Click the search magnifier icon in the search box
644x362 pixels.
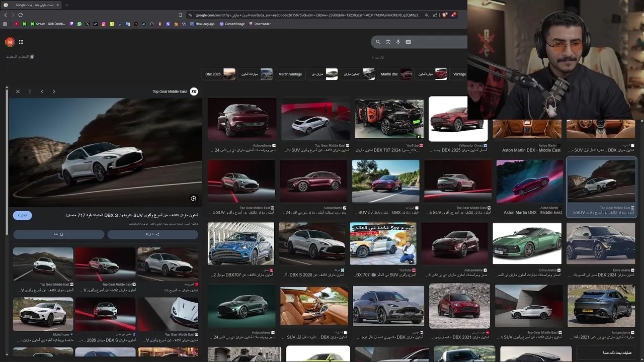click(378, 42)
